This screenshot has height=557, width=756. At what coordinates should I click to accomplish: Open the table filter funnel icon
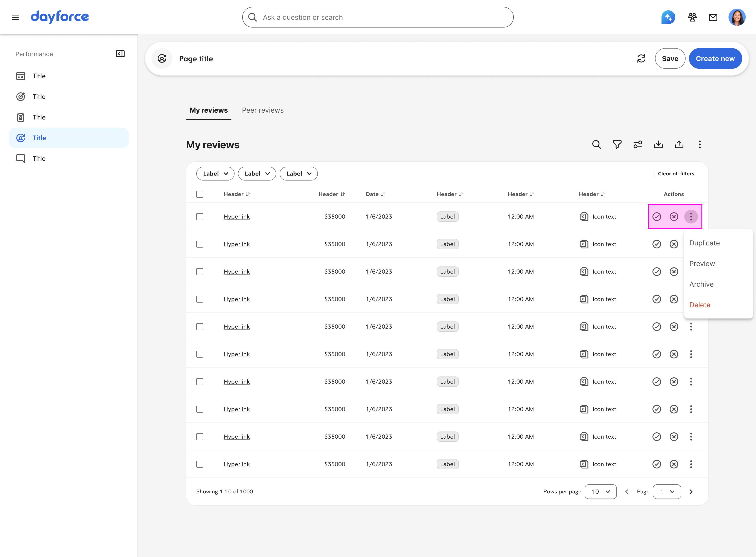[617, 145]
